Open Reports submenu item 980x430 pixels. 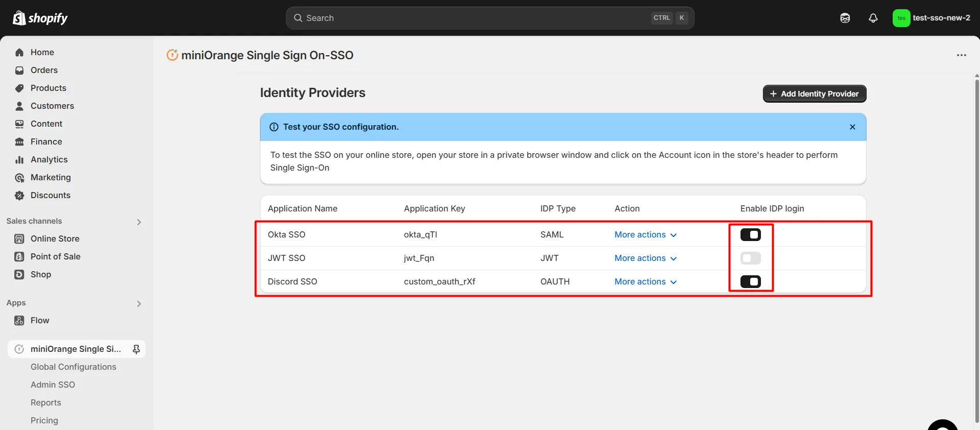pyautogui.click(x=46, y=403)
